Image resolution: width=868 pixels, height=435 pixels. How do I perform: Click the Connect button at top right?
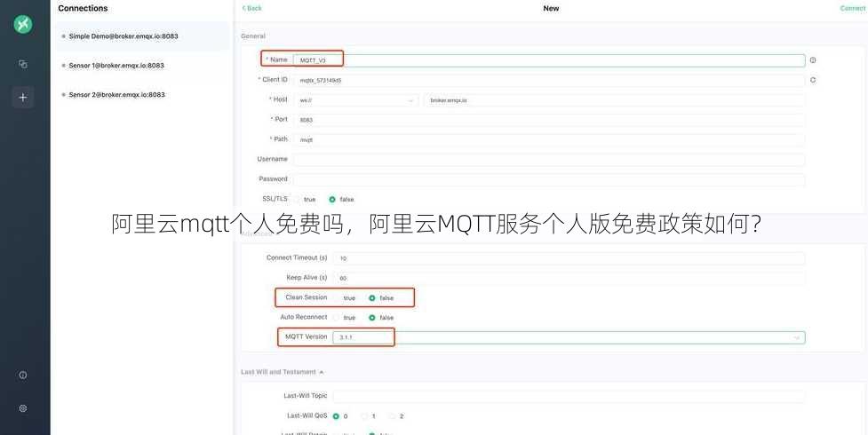pos(853,8)
